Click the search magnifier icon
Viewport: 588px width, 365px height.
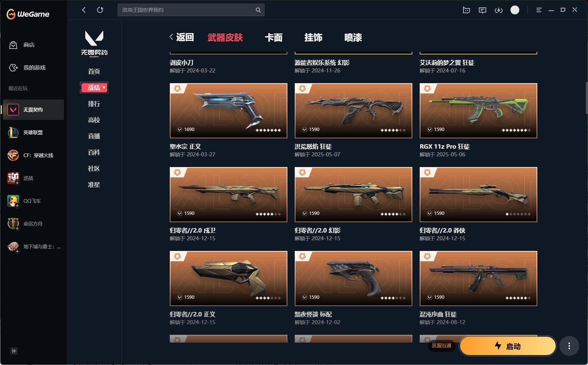click(258, 10)
